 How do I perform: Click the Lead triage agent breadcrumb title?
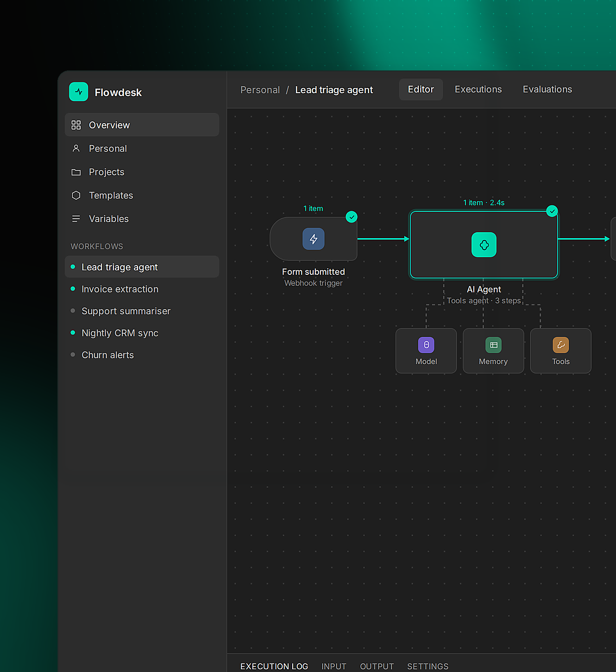[x=334, y=90]
